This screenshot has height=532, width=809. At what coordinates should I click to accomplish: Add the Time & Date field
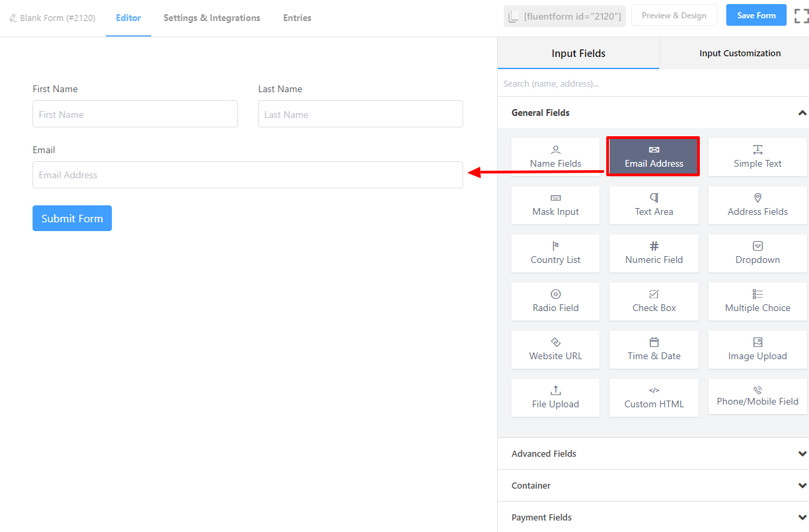pos(654,350)
